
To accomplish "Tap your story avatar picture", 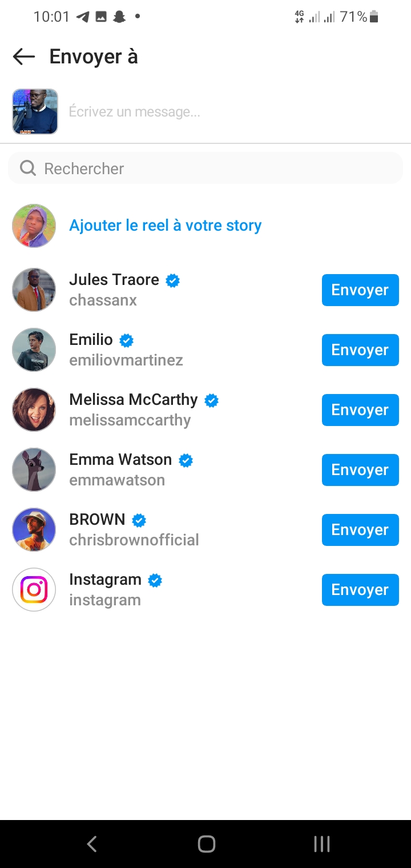I will click(x=34, y=226).
